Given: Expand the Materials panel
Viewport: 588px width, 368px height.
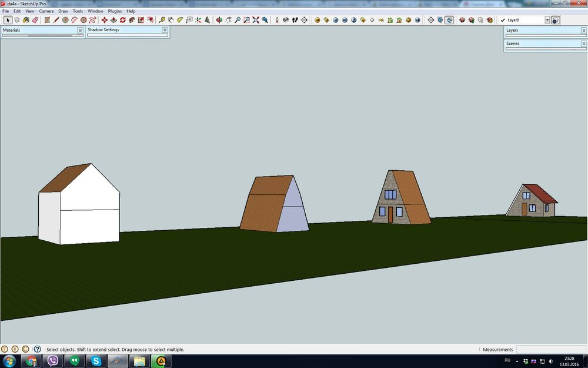Looking at the screenshot, I should click(80, 29).
